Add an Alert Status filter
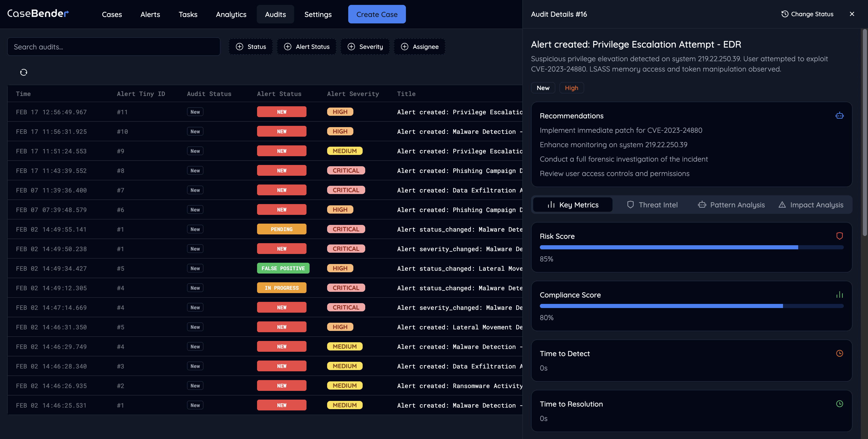Image resolution: width=868 pixels, height=439 pixels. (x=307, y=47)
